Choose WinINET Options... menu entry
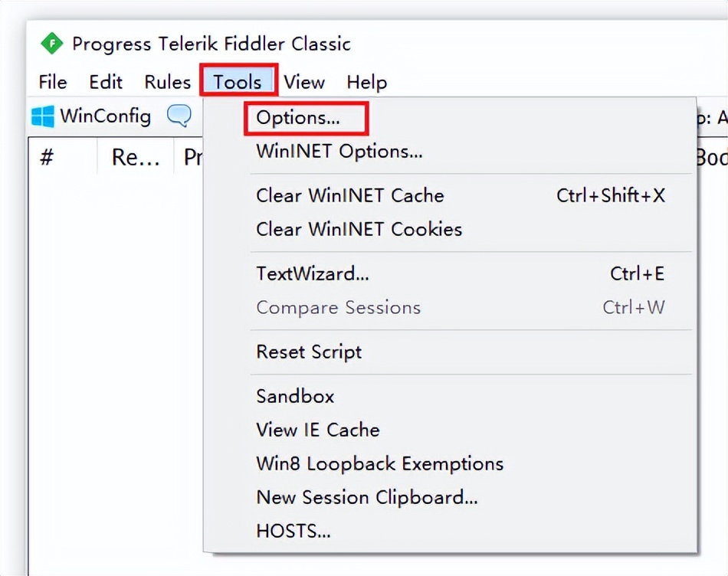 tap(339, 151)
